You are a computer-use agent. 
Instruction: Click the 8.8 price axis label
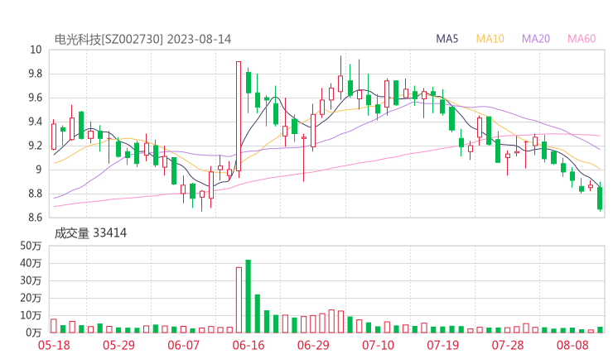click(x=35, y=194)
